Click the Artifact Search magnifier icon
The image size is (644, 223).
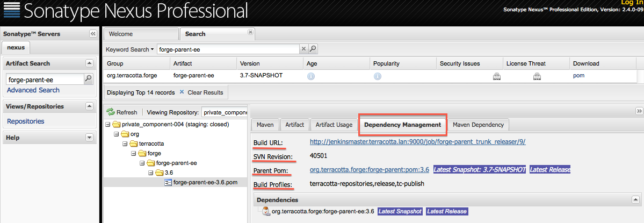[88, 80]
